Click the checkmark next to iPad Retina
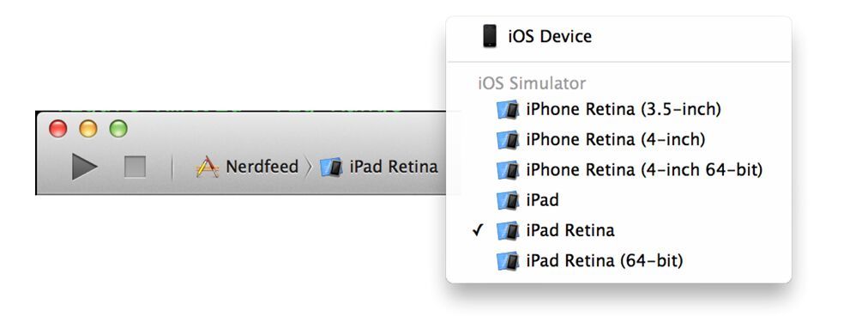Viewport: 868px width, 329px height. [479, 230]
